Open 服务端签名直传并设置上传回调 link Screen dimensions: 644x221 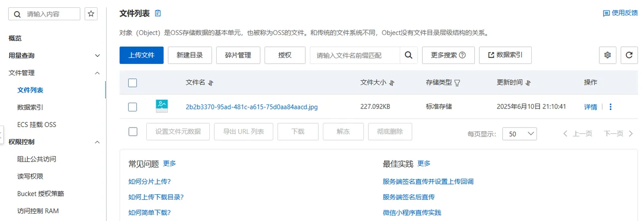428,181
